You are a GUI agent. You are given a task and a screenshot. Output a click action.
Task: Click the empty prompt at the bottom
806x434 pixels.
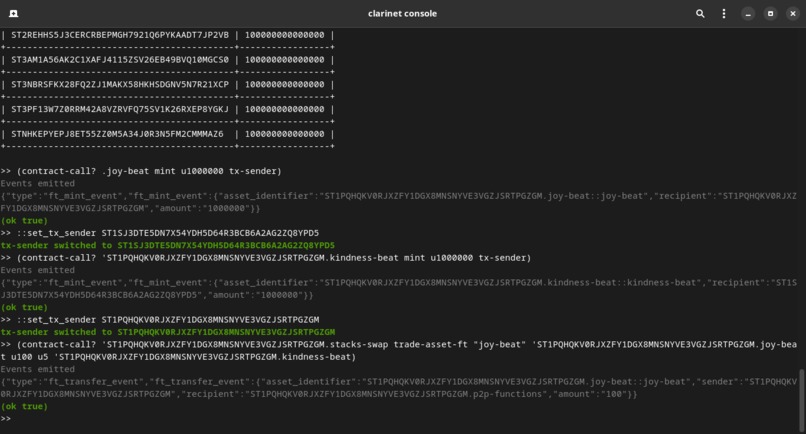coord(6,419)
